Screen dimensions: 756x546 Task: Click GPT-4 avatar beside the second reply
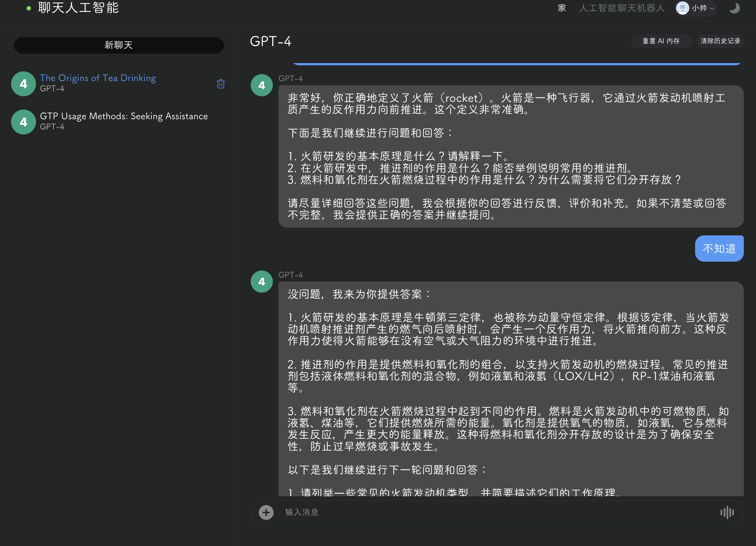pyautogui.click(x=262, y=282)
